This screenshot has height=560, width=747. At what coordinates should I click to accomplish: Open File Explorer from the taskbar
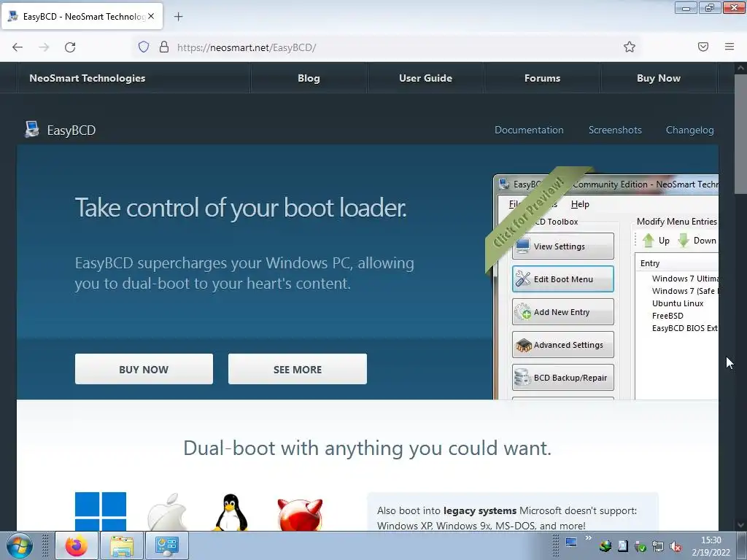coord(122,545)
